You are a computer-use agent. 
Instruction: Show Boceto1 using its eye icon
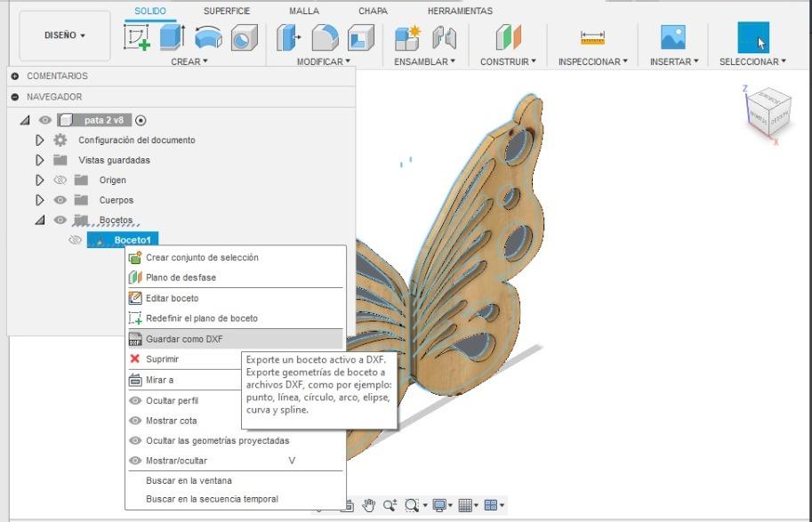75,240
